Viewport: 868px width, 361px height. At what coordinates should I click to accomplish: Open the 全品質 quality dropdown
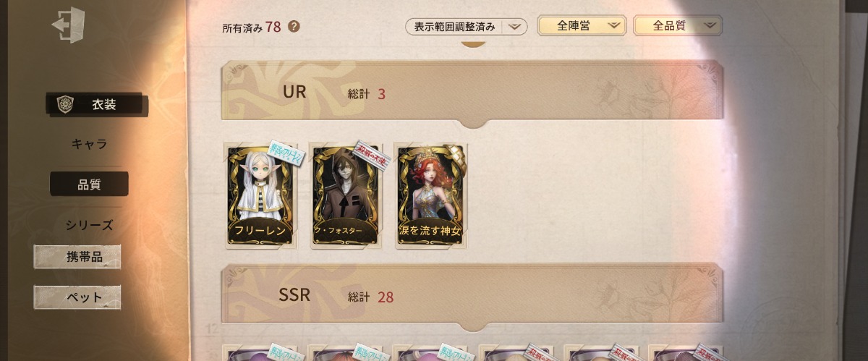[678, 26]
